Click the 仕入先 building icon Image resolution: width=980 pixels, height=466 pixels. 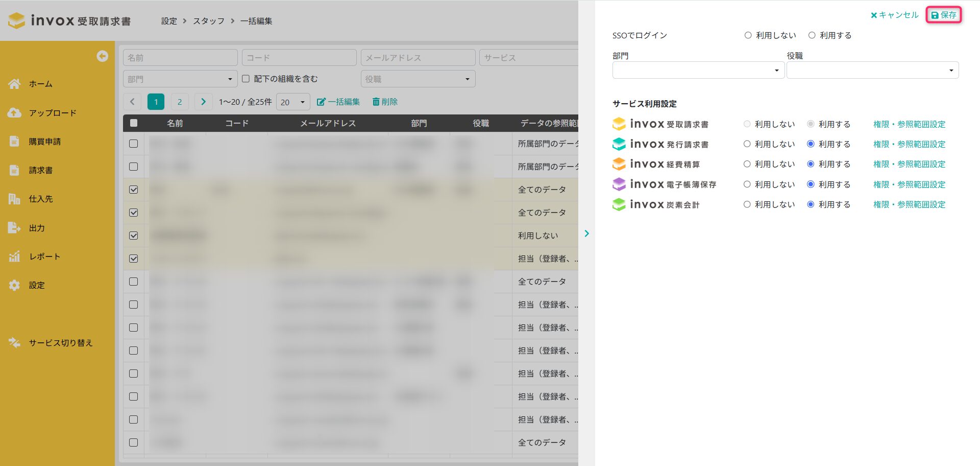(x=14, y=199)
